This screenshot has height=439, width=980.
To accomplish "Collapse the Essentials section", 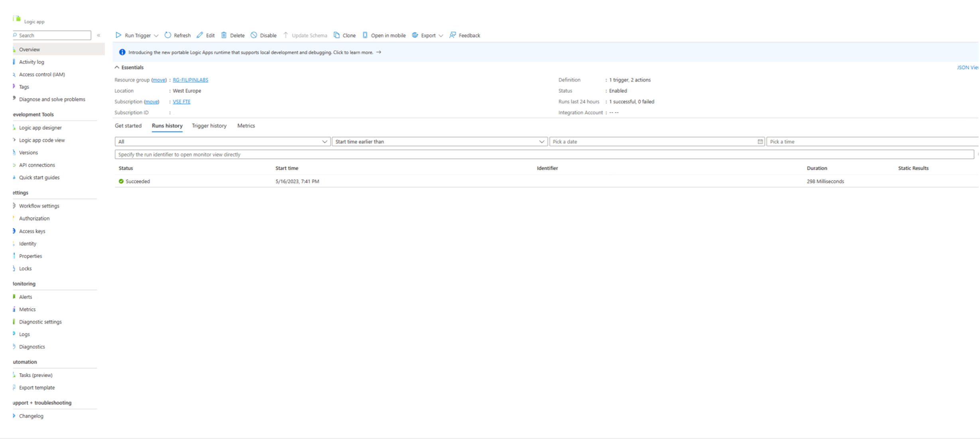I will tap(117, 67).
